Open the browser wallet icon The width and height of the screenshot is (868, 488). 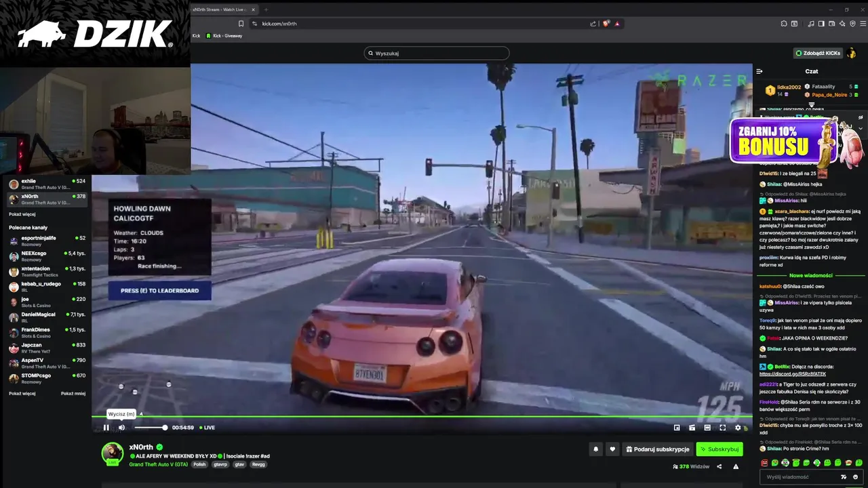tap(831, 24)
